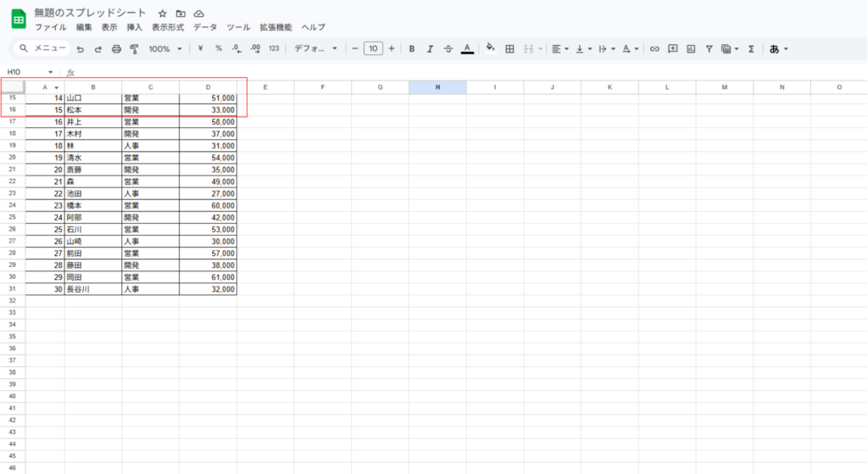Click the Undo icon in toolbar
868x474 pixels.
click(81, 49)
